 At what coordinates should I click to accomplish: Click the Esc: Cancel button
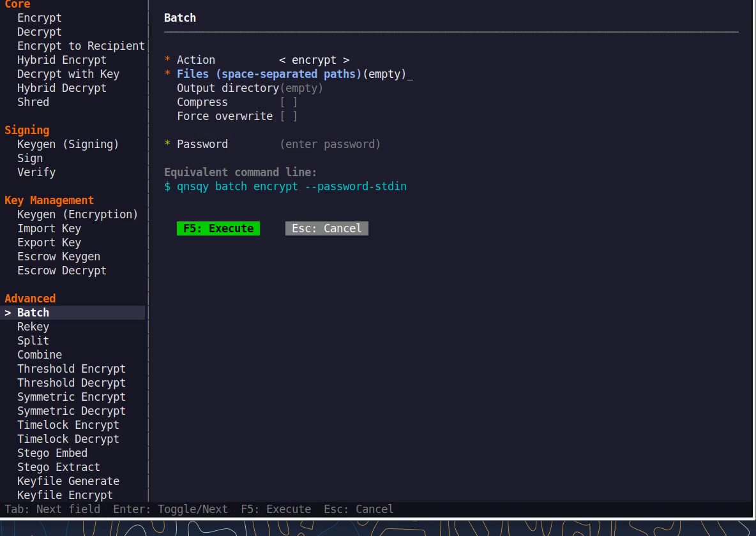click(x=327, y=228)
